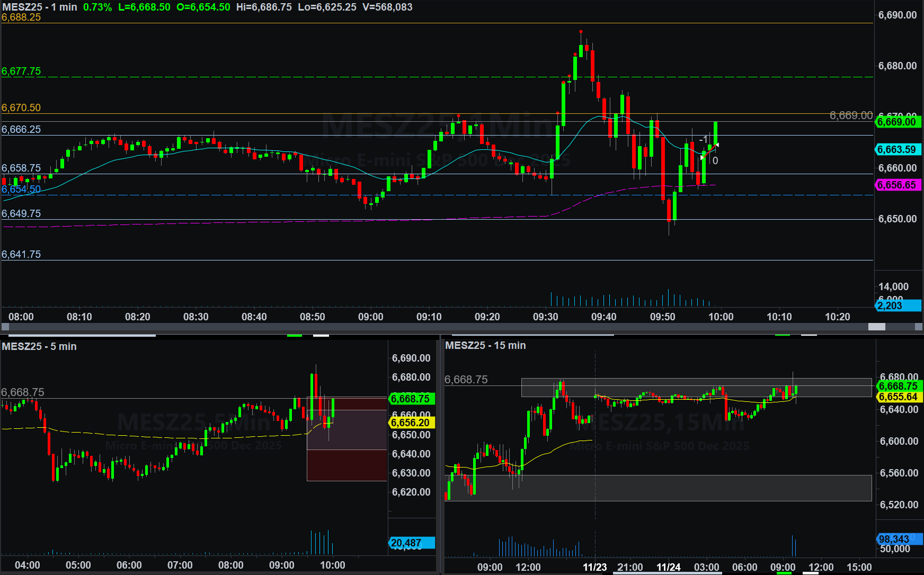Click the cyan 6,663.59 moving average tag
The image size is (924, 575).
[x=898, y=150]
